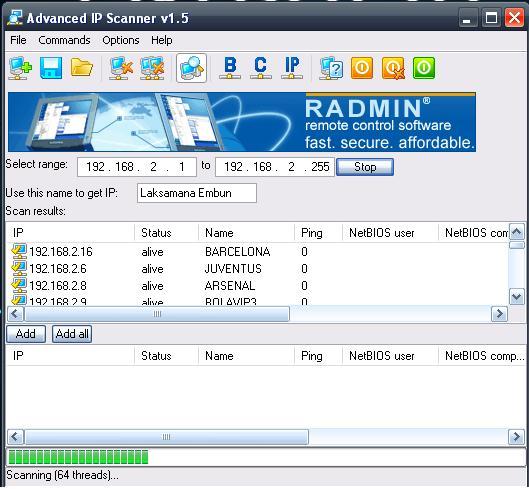The height and width of the screenshot is (489, 529).
Task: Click the IP toolbar icon
Action: (x=292, y=68)
